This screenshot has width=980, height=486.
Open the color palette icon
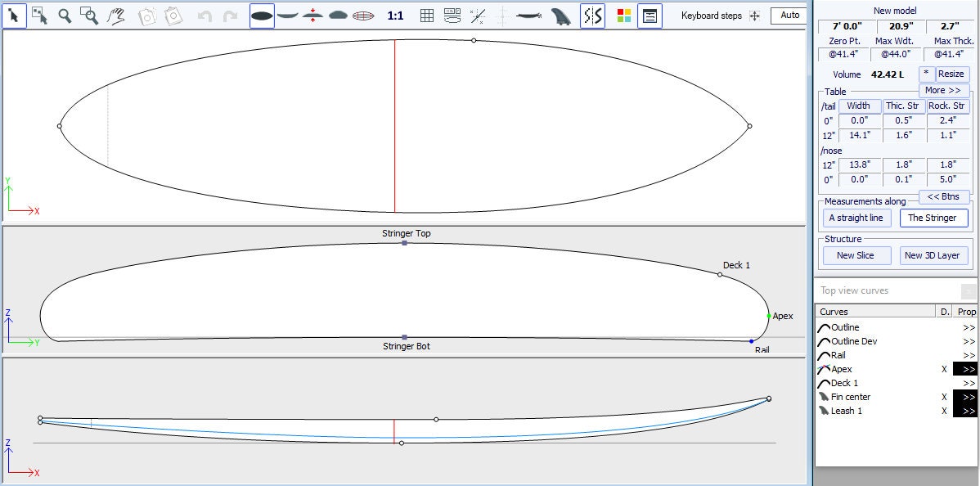tap(623, 15)
